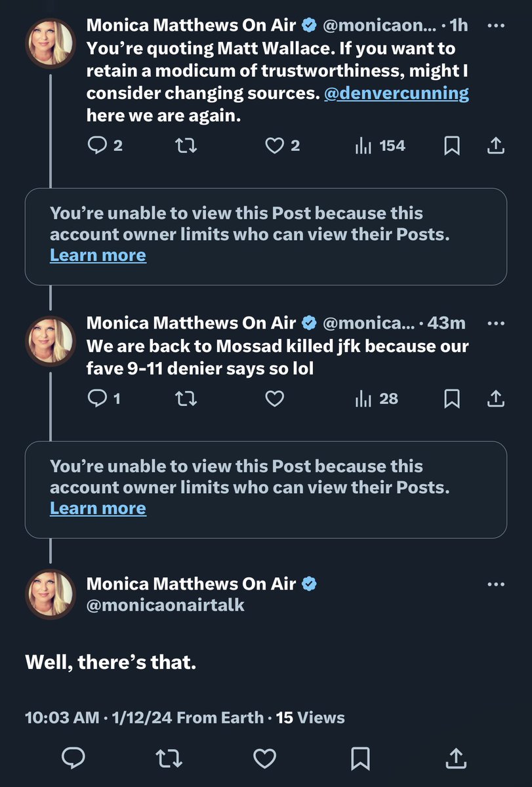This screenshot has width=532, height=787.
Task: Open the @denvercunning mention link
Action: (x=396, y=93)
